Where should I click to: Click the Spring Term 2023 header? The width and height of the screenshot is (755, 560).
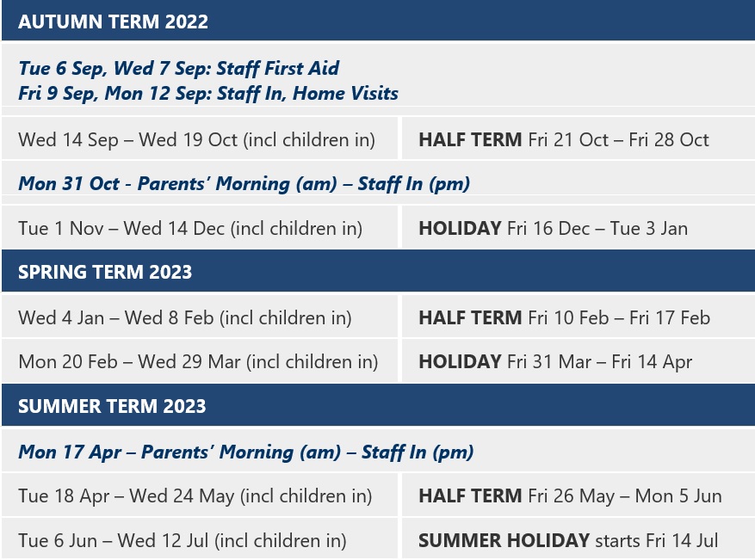coord(104,272)
